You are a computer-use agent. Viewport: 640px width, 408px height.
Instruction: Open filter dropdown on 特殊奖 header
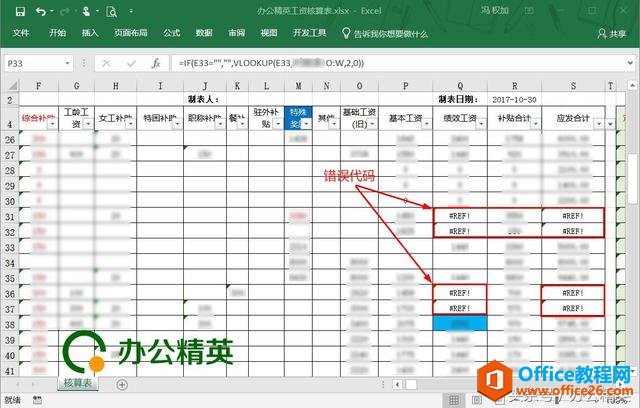coord(306,124)
